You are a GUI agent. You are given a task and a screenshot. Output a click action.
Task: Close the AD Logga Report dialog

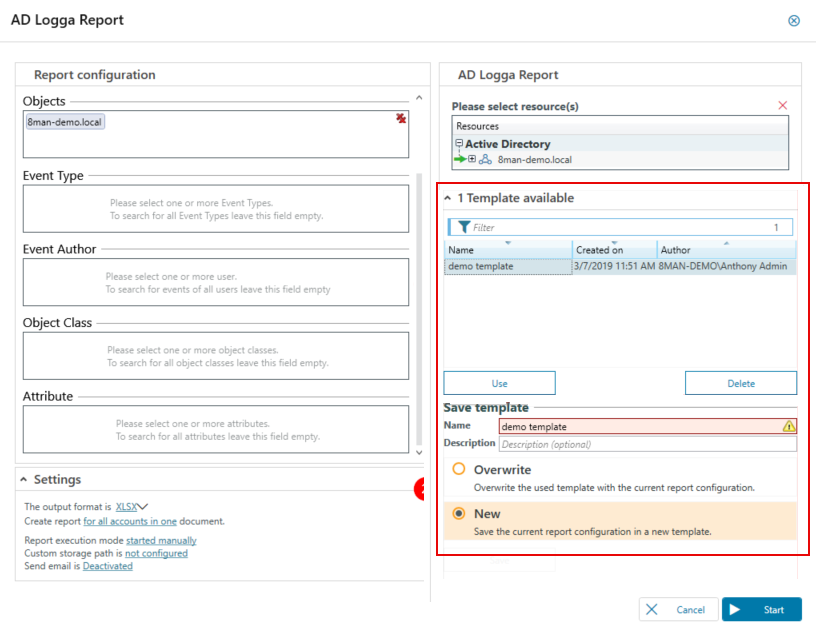click(x=794, y=20)
